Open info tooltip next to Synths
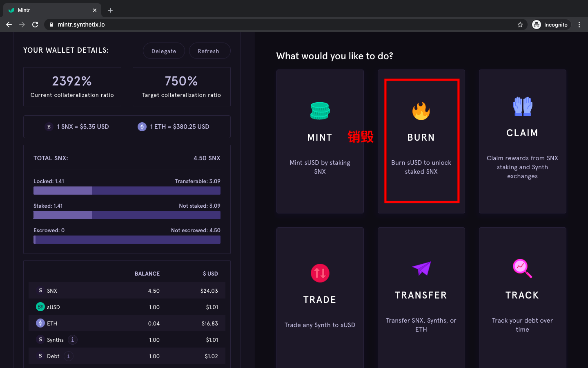The height and width of the screenshot is (368, 588). 73,340
